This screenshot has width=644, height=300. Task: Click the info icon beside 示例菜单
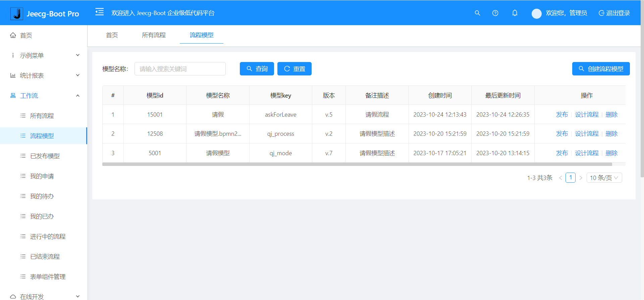13,55
